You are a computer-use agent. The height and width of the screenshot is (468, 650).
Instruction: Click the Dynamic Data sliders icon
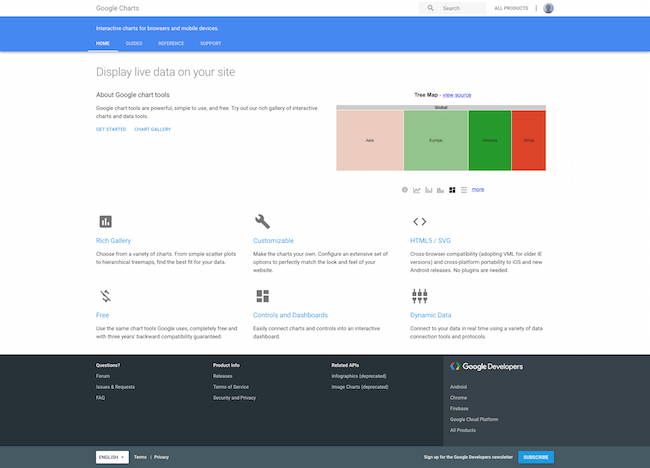coord(420,296)
